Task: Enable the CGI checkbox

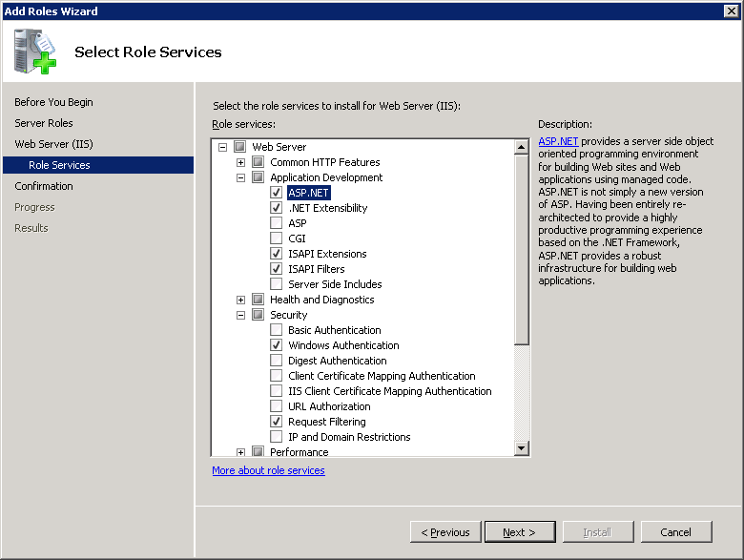Action: [277, 239]
